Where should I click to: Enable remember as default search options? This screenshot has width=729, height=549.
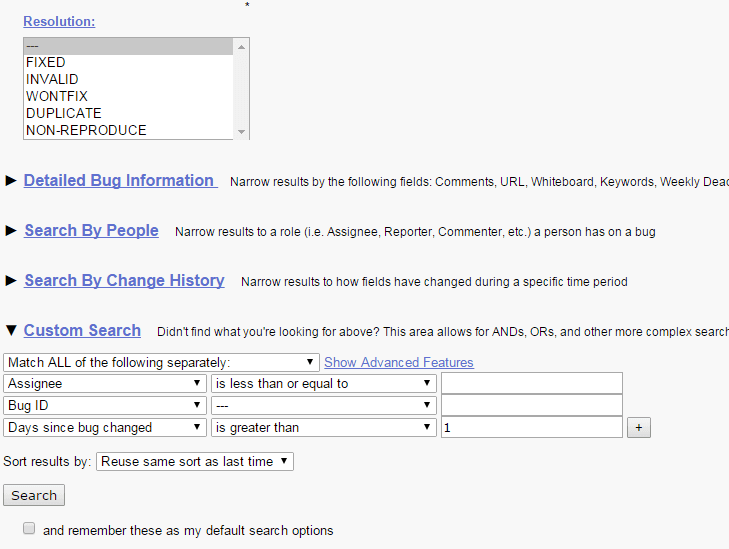(x=29, y=529)
